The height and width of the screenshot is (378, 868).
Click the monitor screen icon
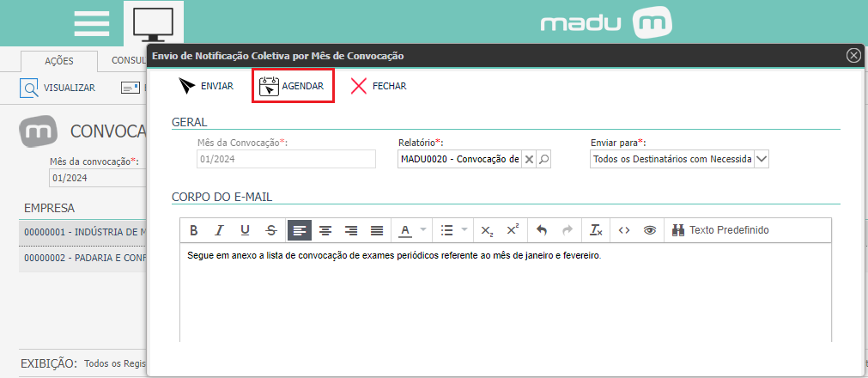pyautogui.click(x=154, y=24)
